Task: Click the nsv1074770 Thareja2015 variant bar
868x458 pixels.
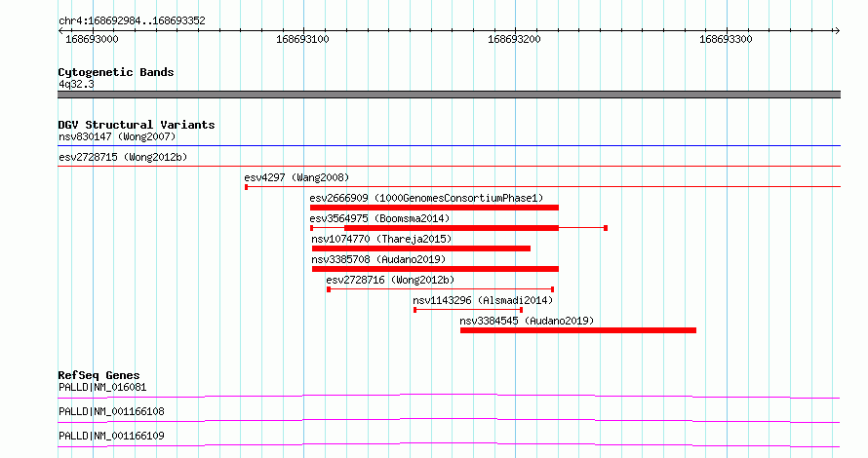Action: click(421, 248)
